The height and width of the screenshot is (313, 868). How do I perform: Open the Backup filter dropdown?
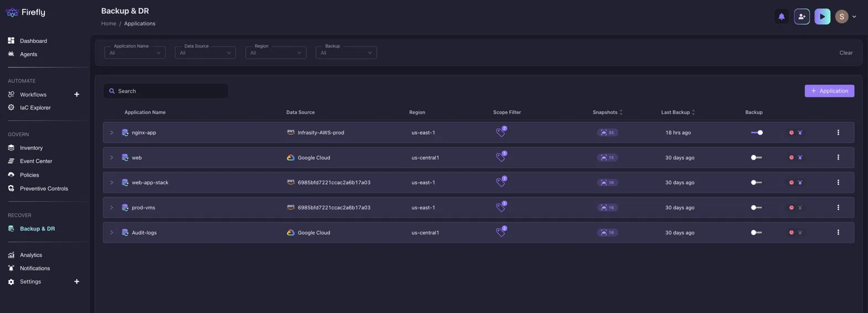pos(346,53)
